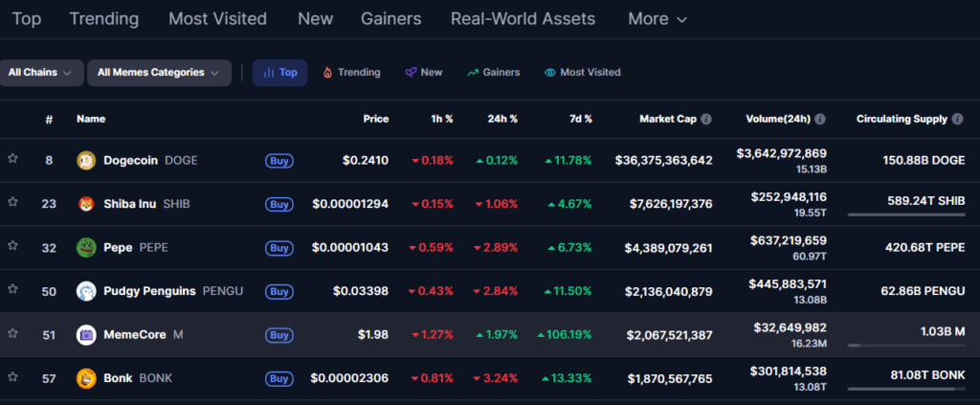Buy Bonk using its Buy button
Viewport: 980px width, 405px height.
pyautogui.click(x=279, y=379)
